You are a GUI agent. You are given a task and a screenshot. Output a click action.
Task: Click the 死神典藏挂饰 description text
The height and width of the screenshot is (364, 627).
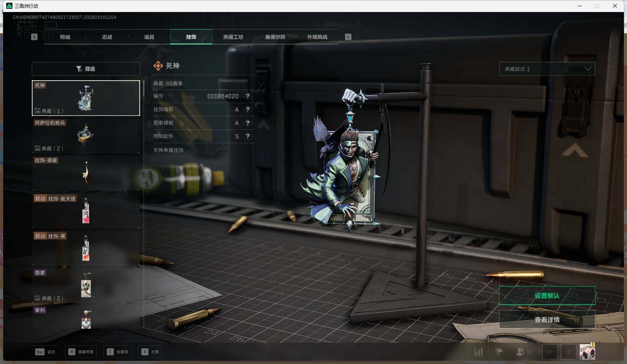click(168, 150)
